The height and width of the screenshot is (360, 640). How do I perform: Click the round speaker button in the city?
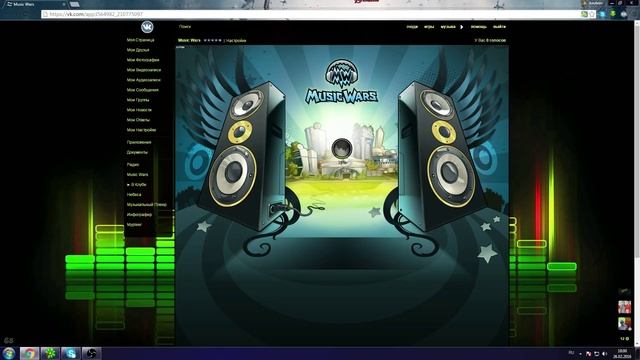tap(342, 148)
